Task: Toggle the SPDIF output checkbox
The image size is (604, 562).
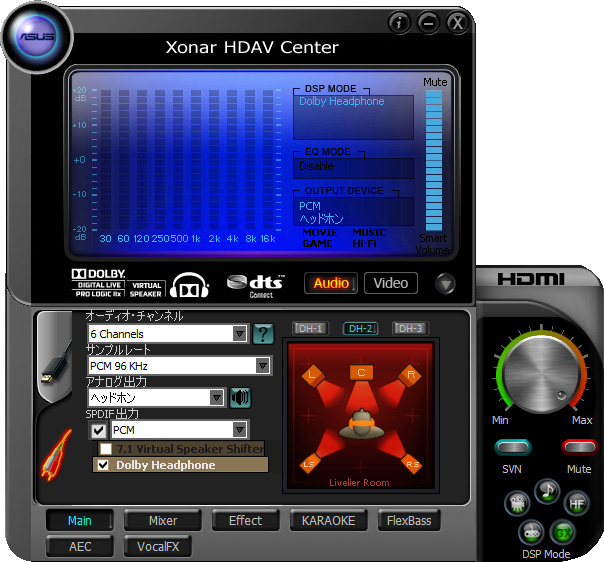Action: (98, 430)
